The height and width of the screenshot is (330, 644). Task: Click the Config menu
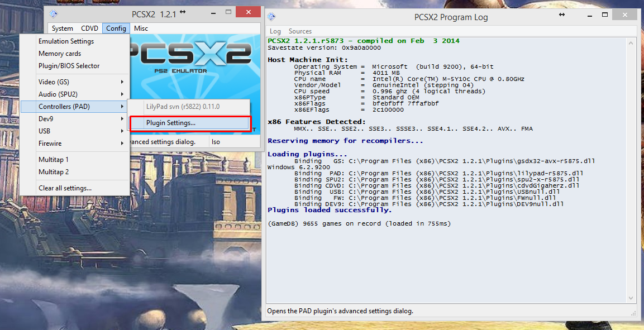(x=116, y=28)
